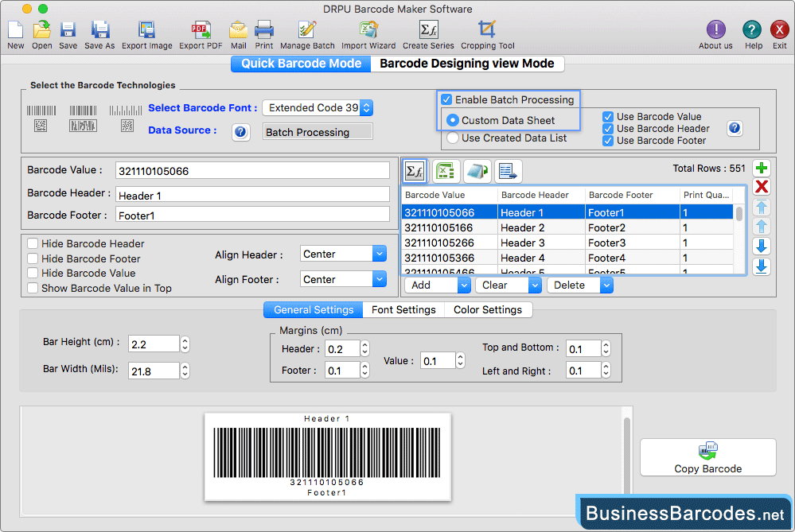Screen dimensions: 795x532
Task: Switch to Barcode Designing view Mode
Action: (x=467, y=64)
